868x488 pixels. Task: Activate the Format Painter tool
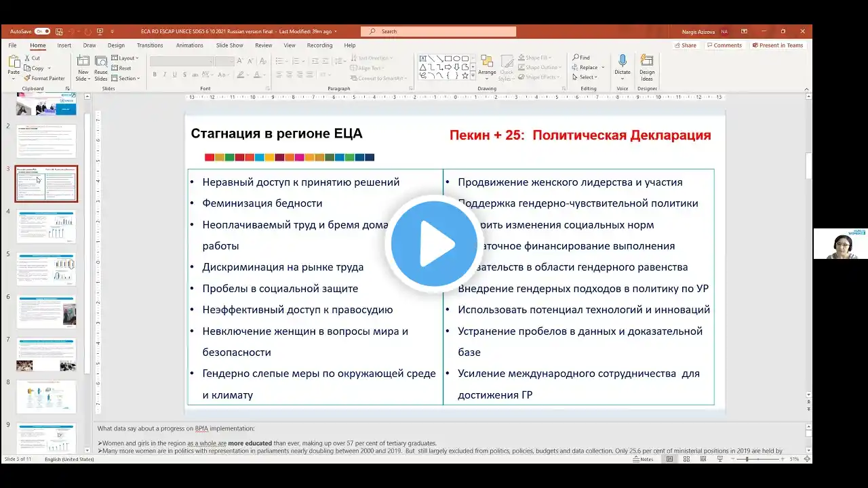click(45, 78)
